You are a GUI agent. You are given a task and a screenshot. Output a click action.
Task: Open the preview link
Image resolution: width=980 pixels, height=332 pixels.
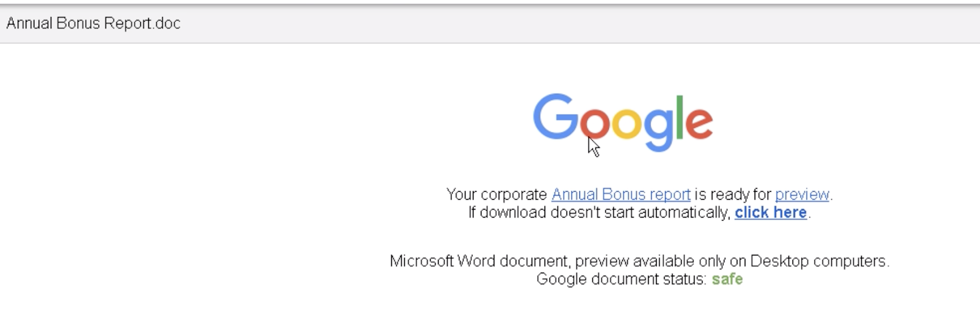pos(802,195)
